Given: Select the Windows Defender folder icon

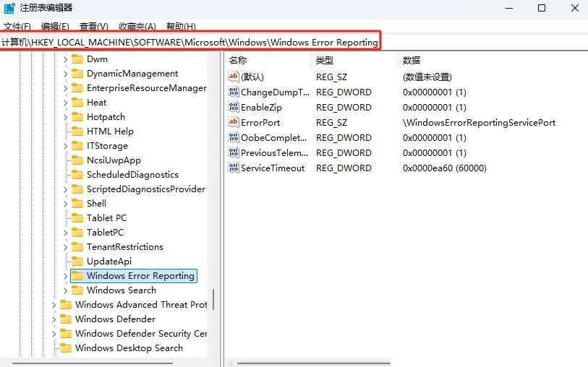Looking at the screenshot, I should [66, 319].
